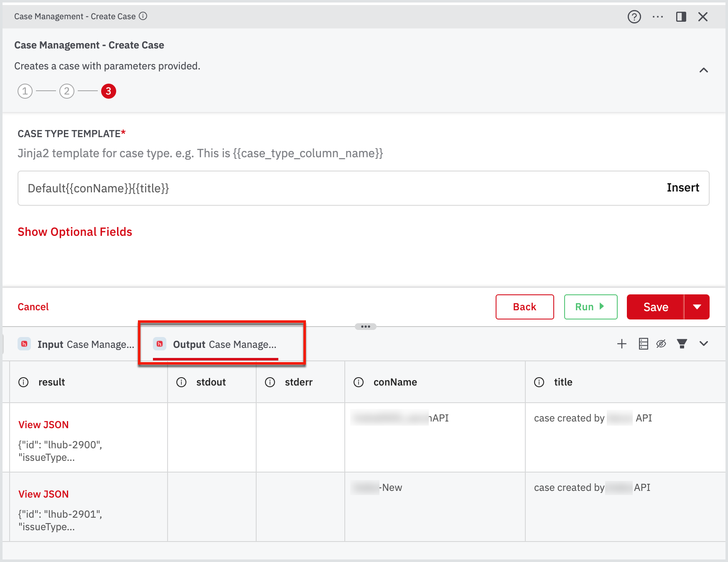This screenshot has height=562, width=728.
Task: Click the red icon on Output tab
Action: [x=160, y=344]
